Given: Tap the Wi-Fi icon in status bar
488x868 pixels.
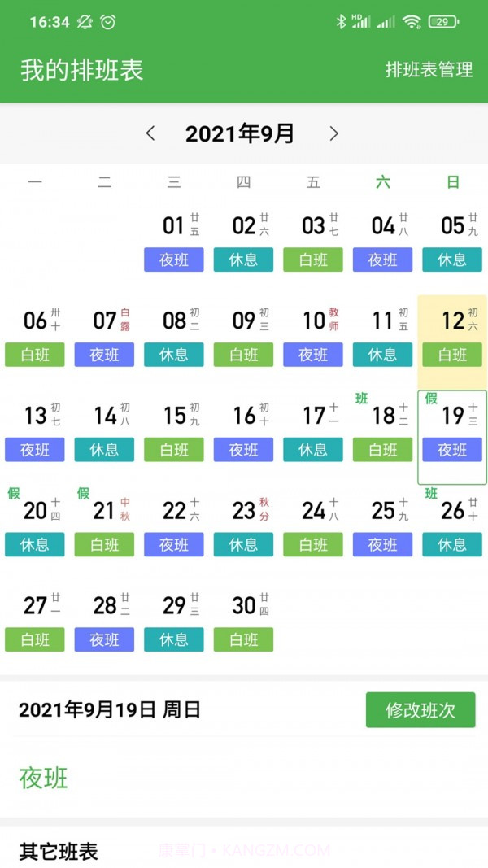Looking at the screenshot, I should 411,22.
